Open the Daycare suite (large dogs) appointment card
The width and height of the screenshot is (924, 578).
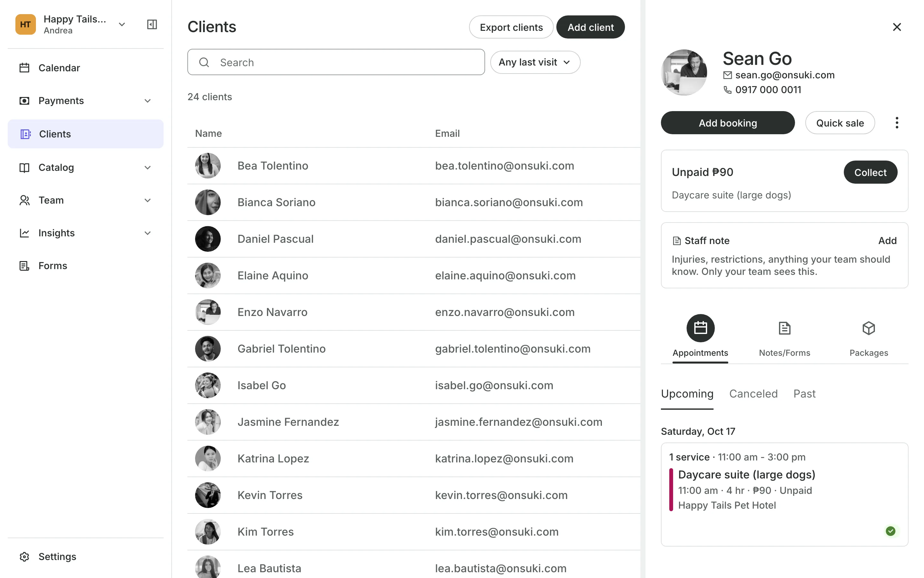tap(784, 494)
